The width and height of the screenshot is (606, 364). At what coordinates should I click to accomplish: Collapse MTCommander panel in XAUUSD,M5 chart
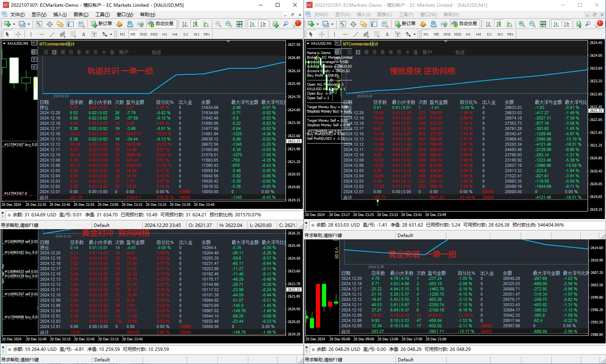[34, 44]
